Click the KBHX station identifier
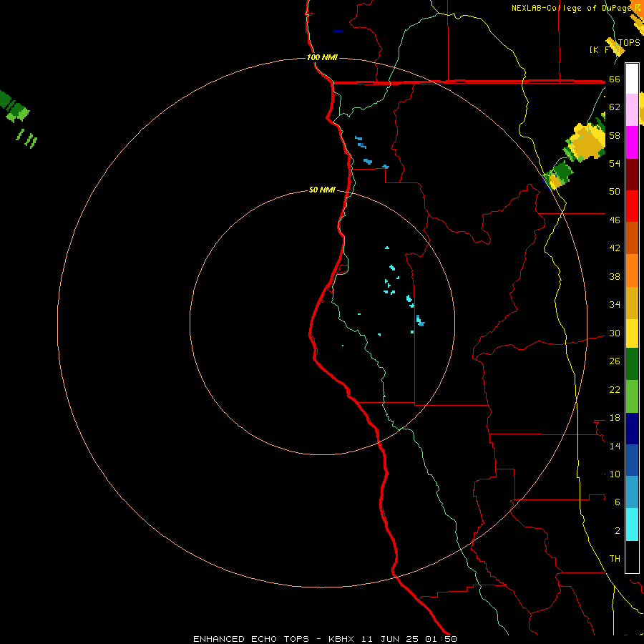The height and width of the screenshot is (644, 644). 343,639
